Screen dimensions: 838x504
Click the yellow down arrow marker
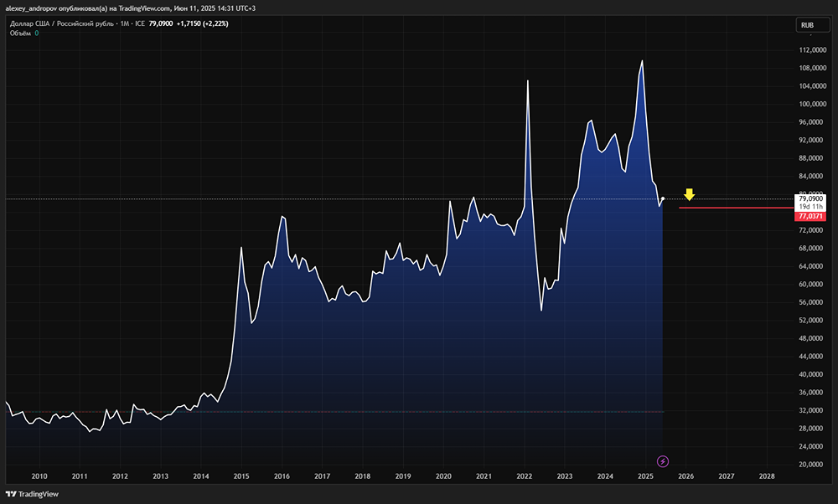[x=689, y=195]
